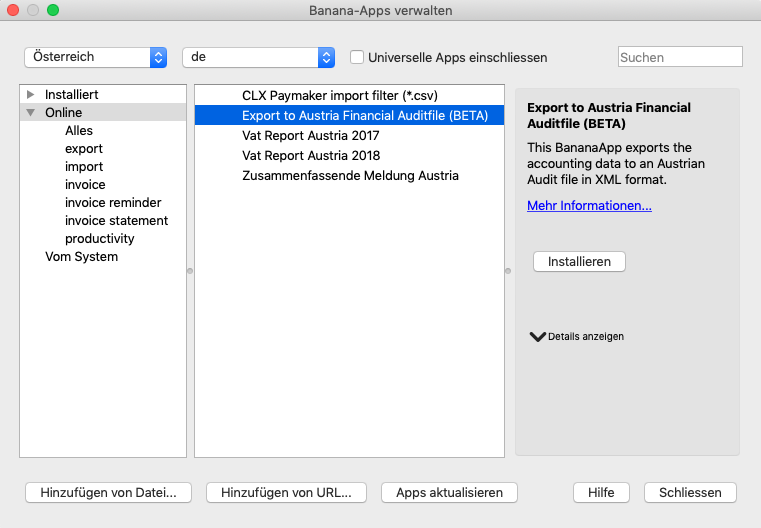Screen dimensions: 761x528
Task: Click Hinzufügen von URL button
Action: point(286,493)
